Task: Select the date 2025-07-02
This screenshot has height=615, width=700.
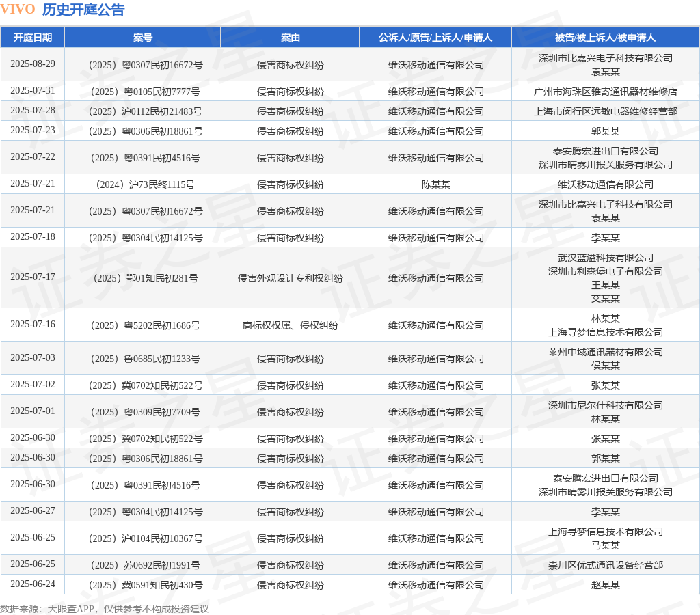Action: click(x=33, y=384)
